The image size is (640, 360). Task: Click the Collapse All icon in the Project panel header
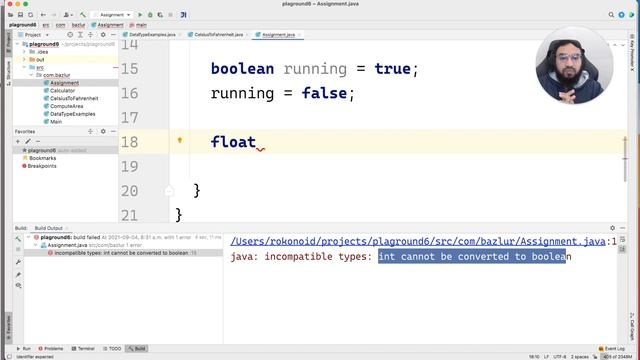click(91, 35)
